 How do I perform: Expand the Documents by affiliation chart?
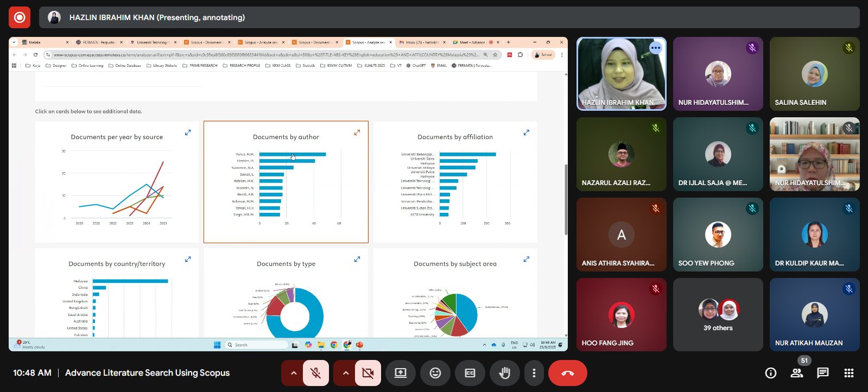[526, 132]
